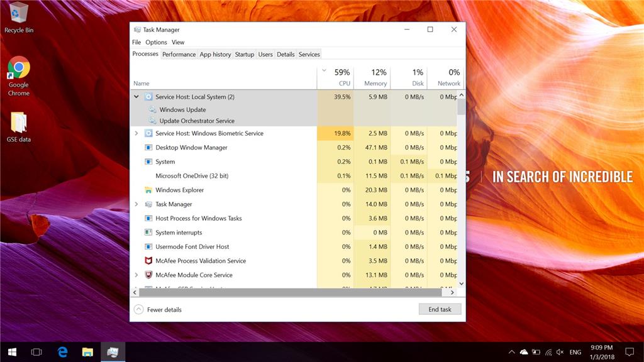This screenshot has width=644, height=362.
Task: Click the System interrupts icon
Action: click(148, 233)
